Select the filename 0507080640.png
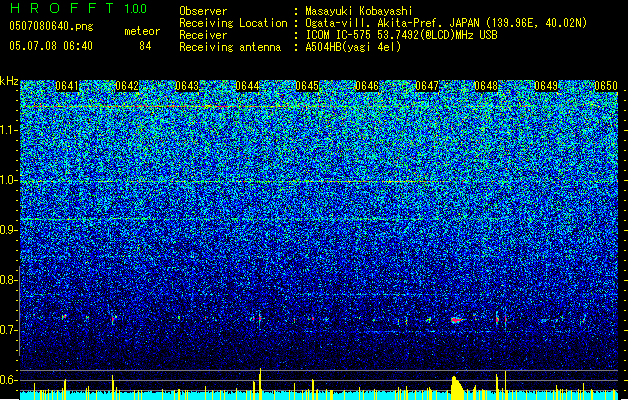This screenshot has width=629, height=400. click(51, 26)
